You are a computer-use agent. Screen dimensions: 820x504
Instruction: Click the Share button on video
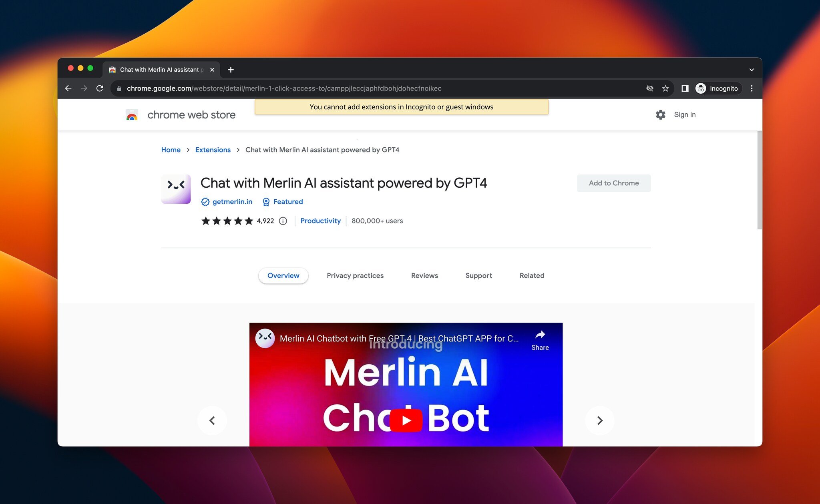click(x=539, y=341)
